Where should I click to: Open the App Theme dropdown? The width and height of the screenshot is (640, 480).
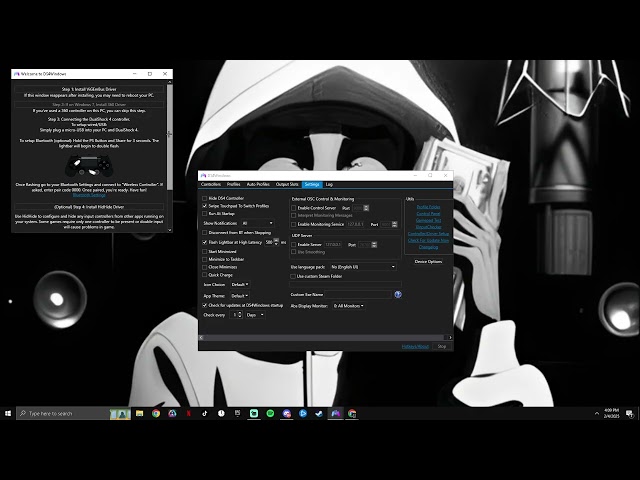point(240,296)
